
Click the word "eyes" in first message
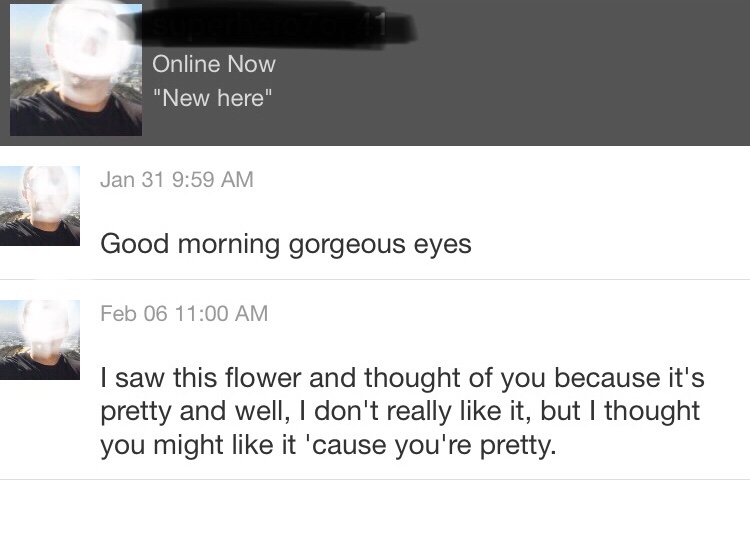coord(440,244)
